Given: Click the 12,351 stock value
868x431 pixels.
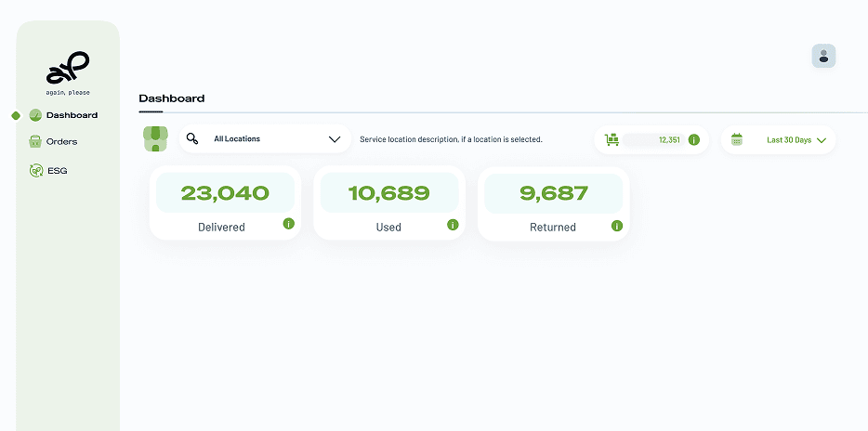Looking at the screenshot, I should pyautogui.click(x=669, y=140).
